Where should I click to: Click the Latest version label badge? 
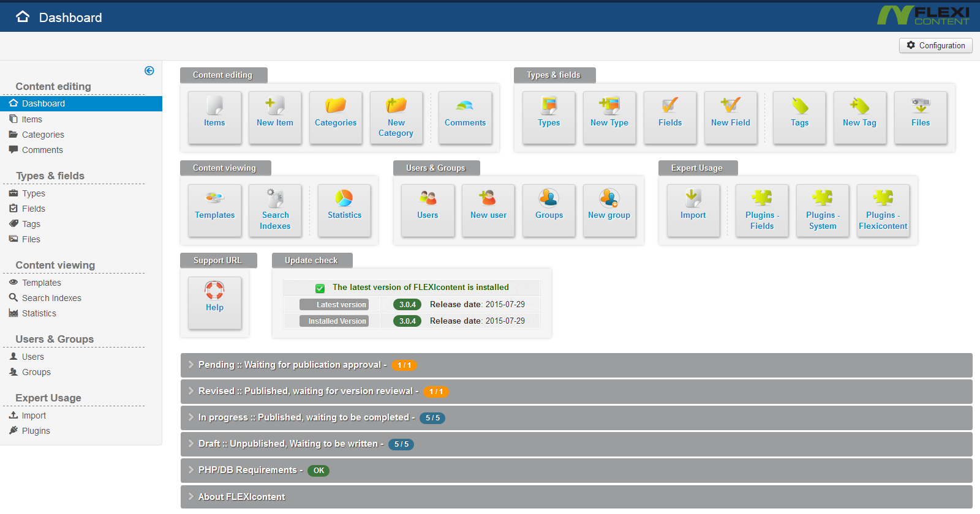click(x=334, y=304)
